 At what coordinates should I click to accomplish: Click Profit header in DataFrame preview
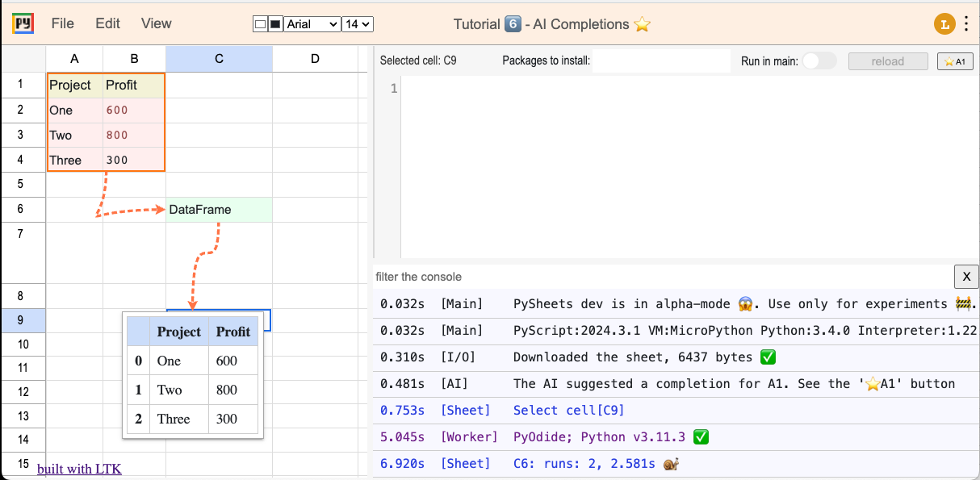pyautogui.click(x=233, y=332)
